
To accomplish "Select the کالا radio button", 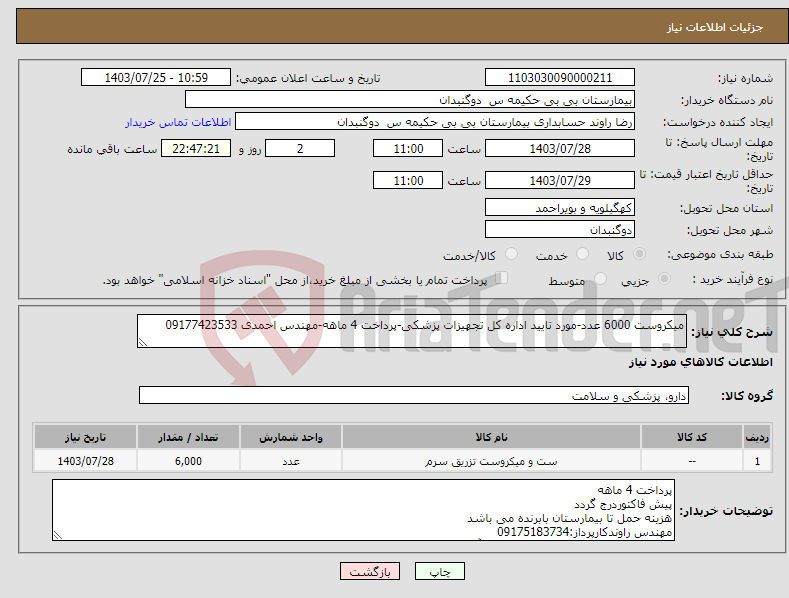I will tap(640, 254).
